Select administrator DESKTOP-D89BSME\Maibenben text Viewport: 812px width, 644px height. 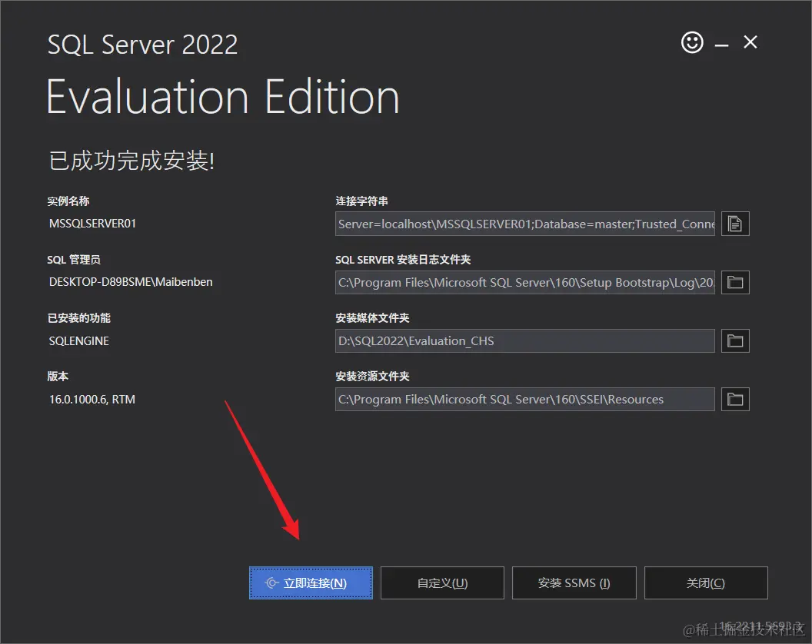point(131,282)
